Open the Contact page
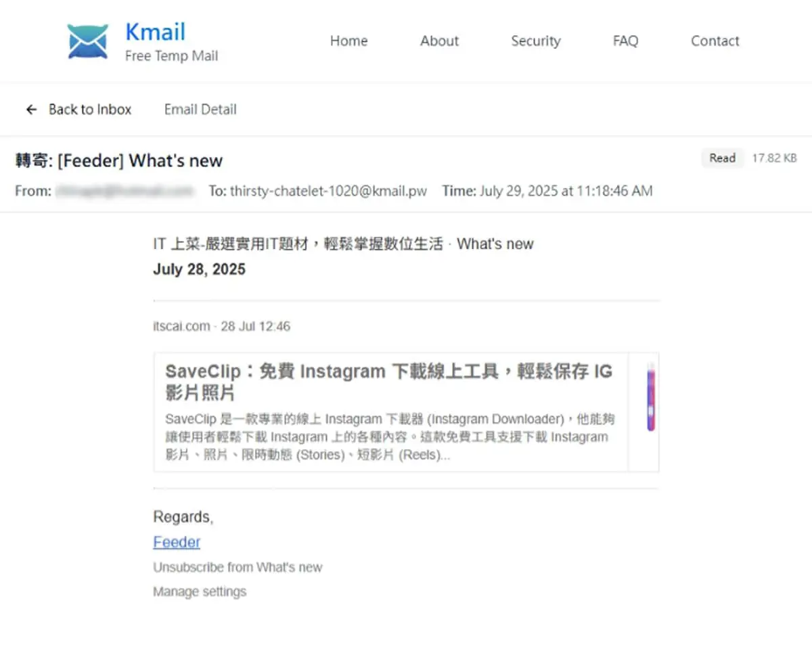Viewport: 812px width, 655px height. click(715, 41)
